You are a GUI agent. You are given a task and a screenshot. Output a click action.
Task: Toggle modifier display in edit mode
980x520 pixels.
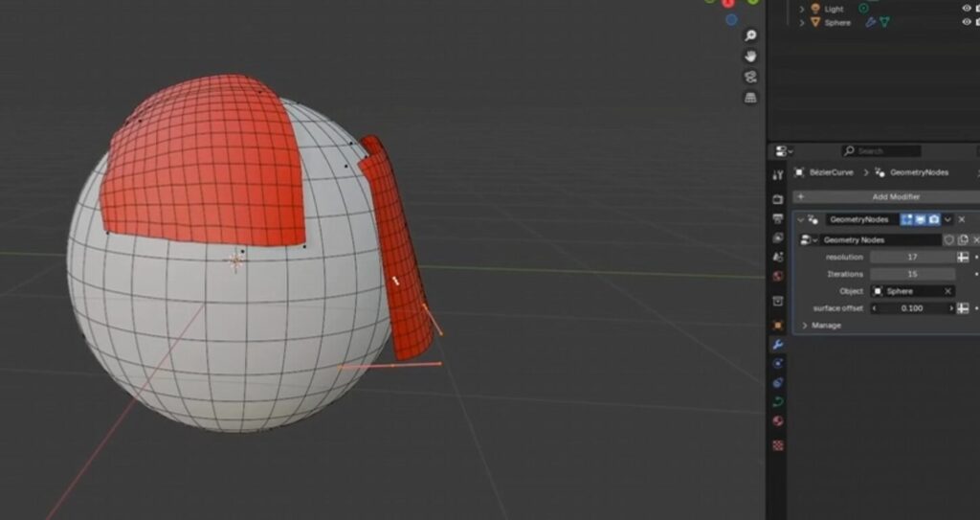(907, 219)
